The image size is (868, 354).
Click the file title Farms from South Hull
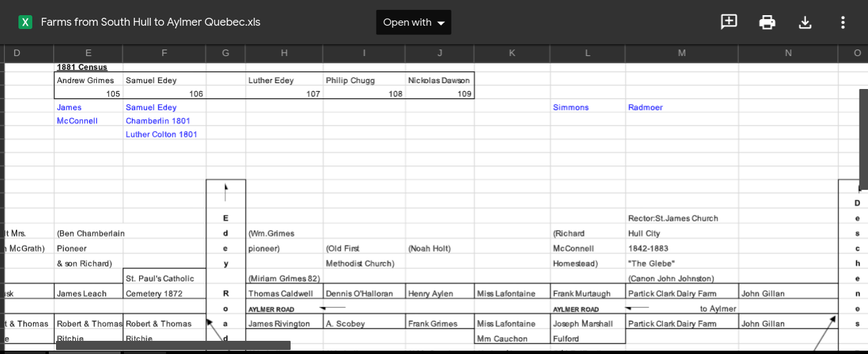[x=150, y=22]
